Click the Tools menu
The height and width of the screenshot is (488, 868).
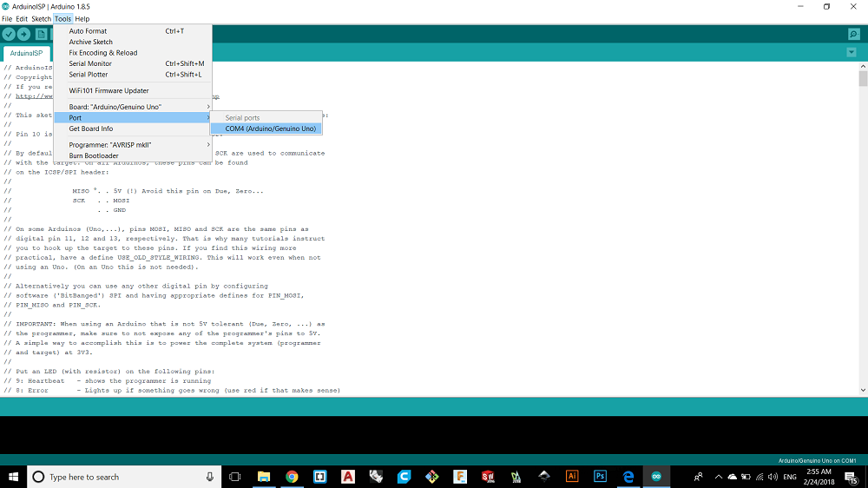click(x=62, y=19)
